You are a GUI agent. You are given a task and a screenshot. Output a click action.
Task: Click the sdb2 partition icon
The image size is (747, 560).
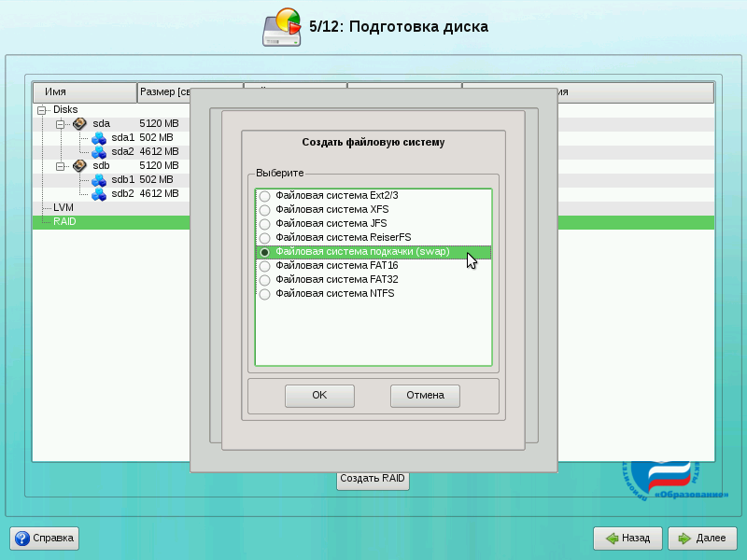(x=99, y=193)
